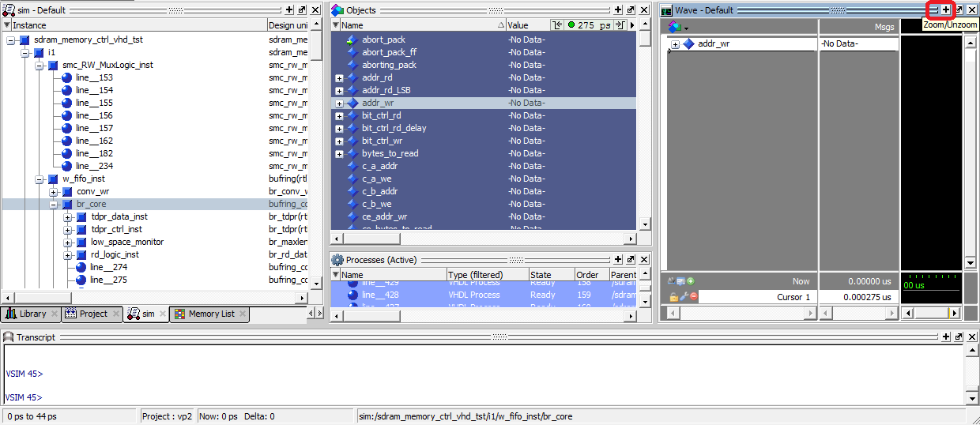Collapse smc_RW_MuxLogic_inst node
Viewport: 980px width, 425px height.
pyautogui.click(x=40, y=65)
